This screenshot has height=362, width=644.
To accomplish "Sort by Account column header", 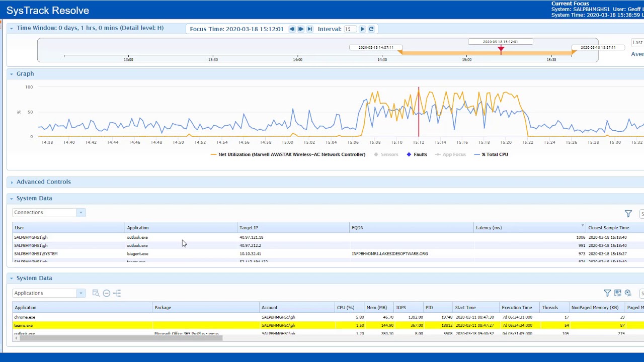I will (297, 308).
